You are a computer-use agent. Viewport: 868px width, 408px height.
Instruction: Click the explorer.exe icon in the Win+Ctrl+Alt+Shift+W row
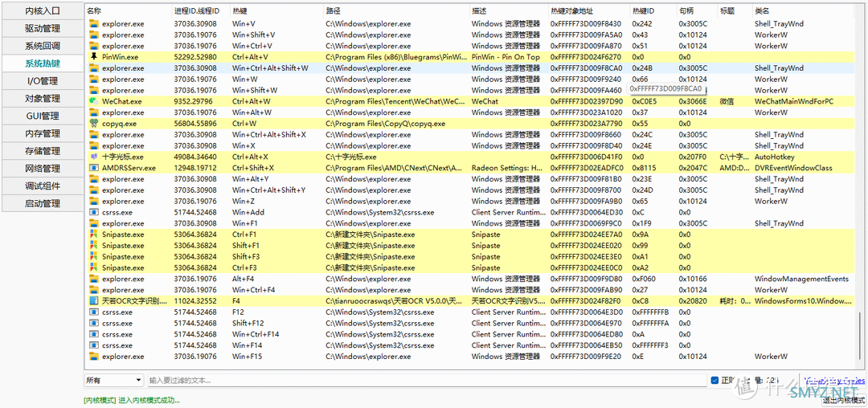coord(93,68)
